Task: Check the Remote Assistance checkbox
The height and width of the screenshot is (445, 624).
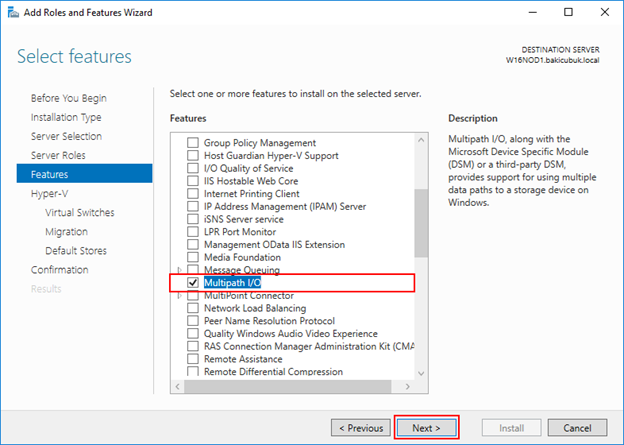Action: [x=193, y=359]
